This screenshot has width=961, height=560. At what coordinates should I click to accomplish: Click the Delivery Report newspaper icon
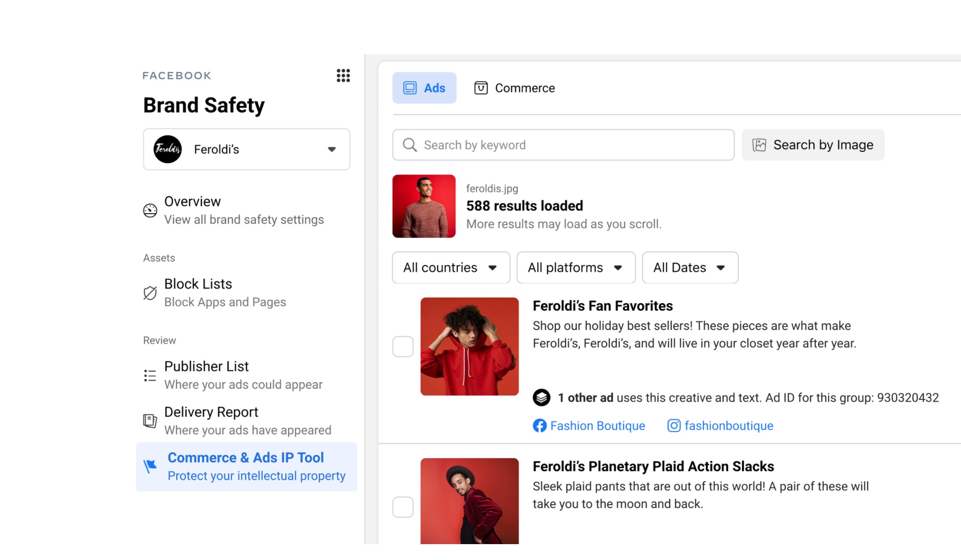[150, 421]
